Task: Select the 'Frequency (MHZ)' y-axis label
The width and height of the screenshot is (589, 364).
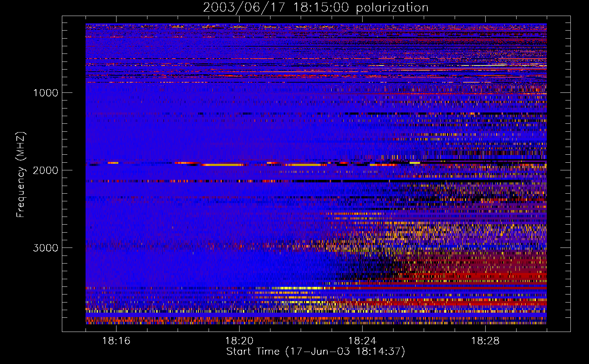Action: click(21, 175)
